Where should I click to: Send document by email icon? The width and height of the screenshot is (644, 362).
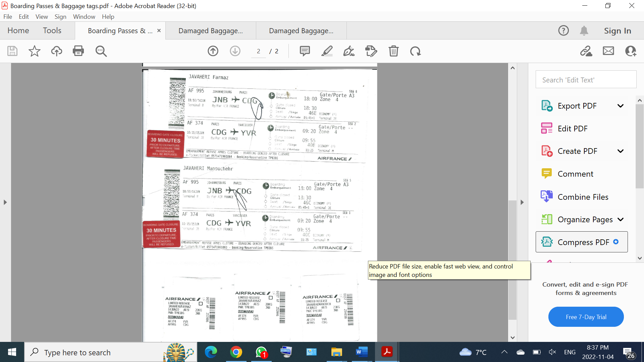608,51
